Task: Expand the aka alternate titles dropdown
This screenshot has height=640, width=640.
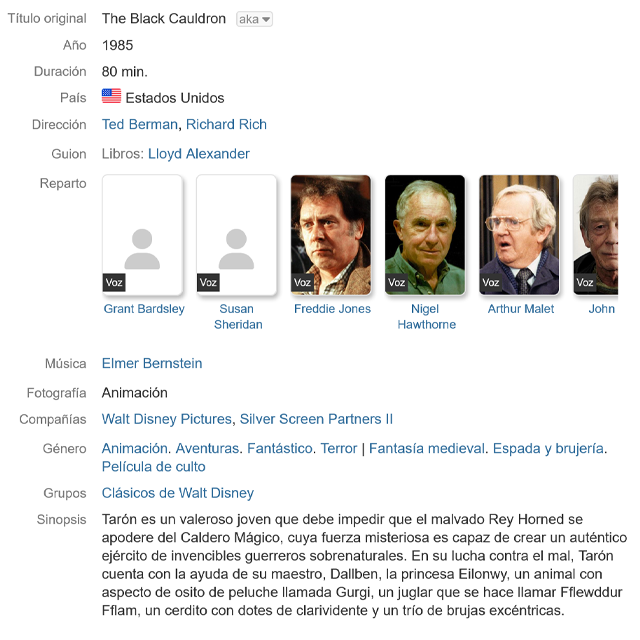Action: (x=254, y=19)
